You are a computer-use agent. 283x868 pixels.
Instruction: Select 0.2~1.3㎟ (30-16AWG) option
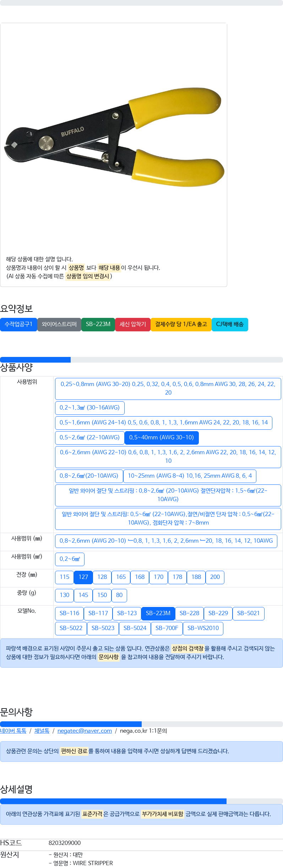tap(89, 408)
